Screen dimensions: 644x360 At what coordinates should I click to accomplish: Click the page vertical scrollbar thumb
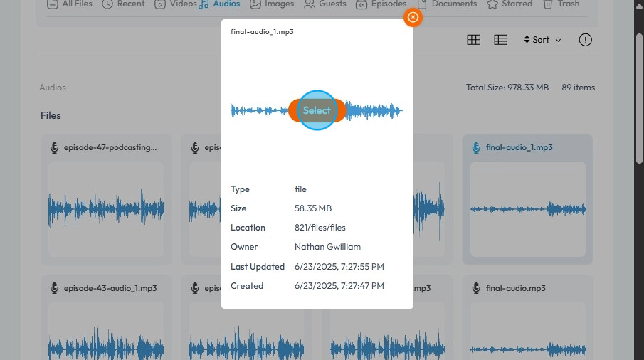click(638, 98)
